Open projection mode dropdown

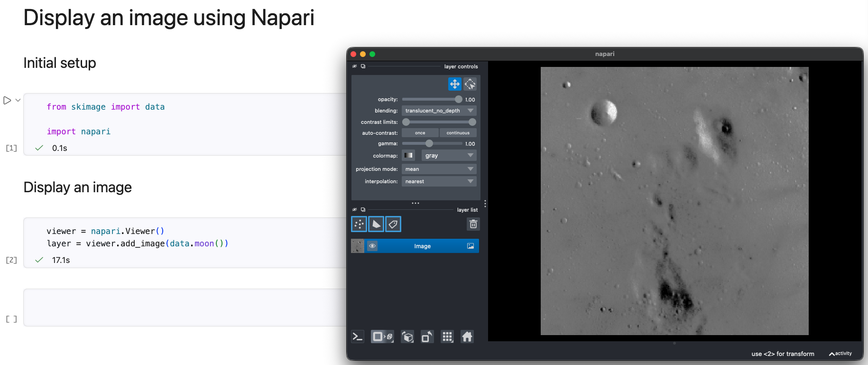pyautogui.click(x=439, y=169)
